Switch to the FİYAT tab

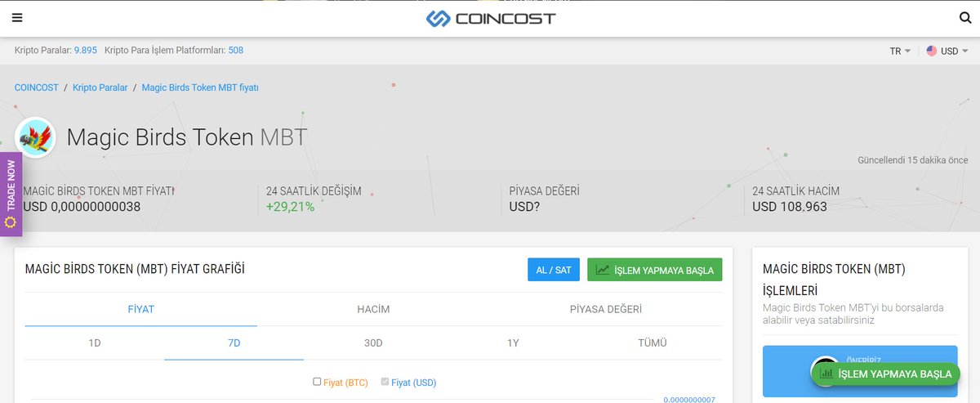click(x=141, y=309)
